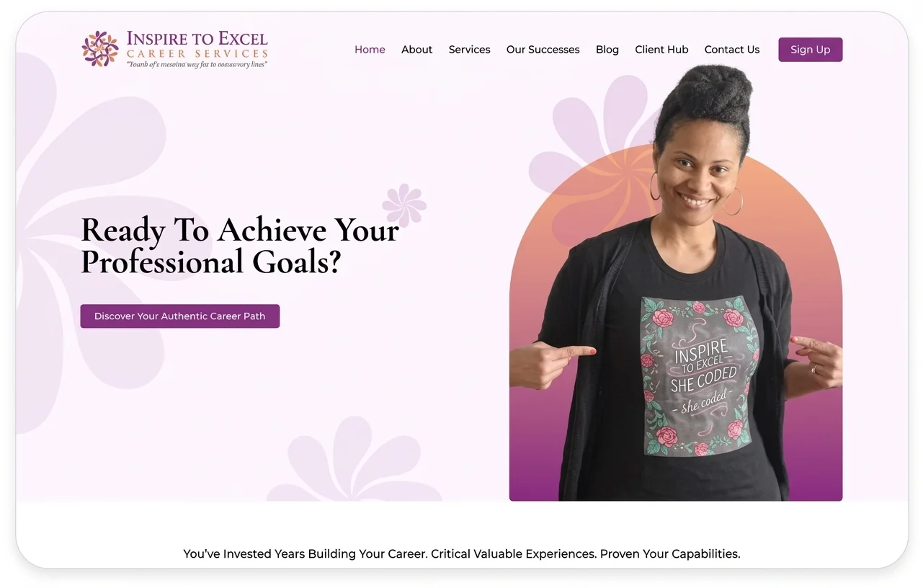The height and width of the screenshot is (588, 923).
Task: Go to the About page
Action: (x=417, y=50)
